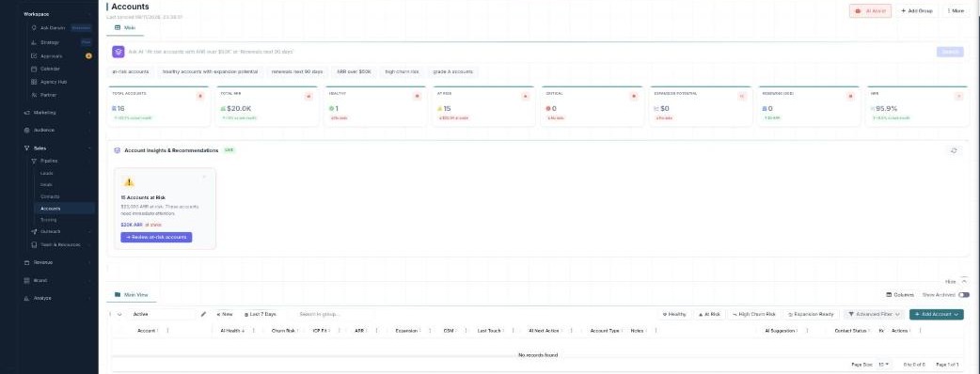The image size is (980, 374).
Task: Click the Add Account button
Action: click(936, 314)
